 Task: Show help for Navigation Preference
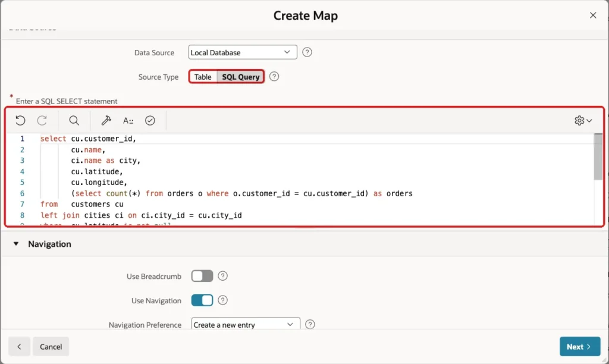tap(309, 324)
